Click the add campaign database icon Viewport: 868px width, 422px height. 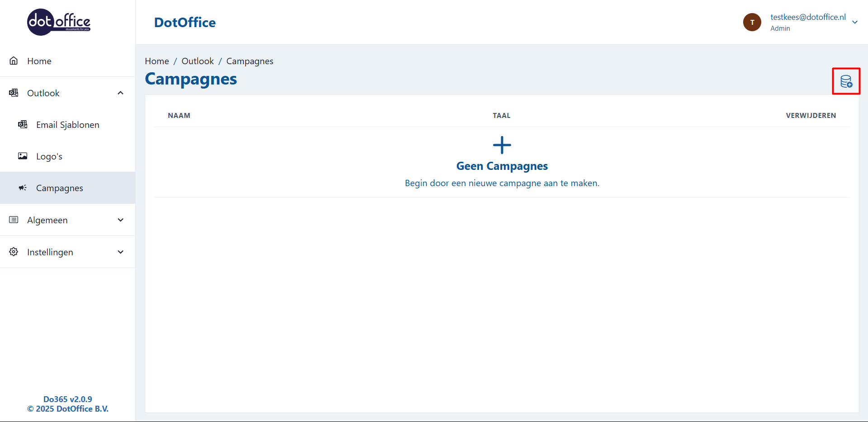846,81
